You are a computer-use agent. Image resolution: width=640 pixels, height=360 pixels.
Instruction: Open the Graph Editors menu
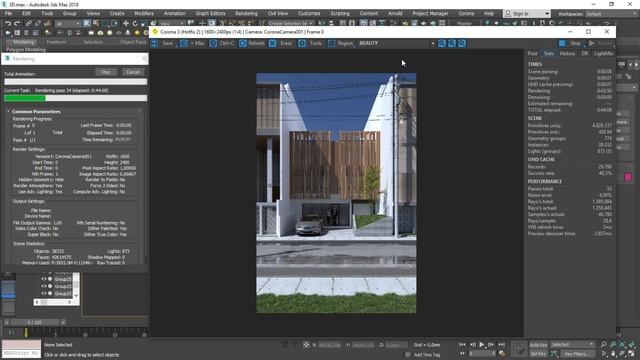point(210,13)
